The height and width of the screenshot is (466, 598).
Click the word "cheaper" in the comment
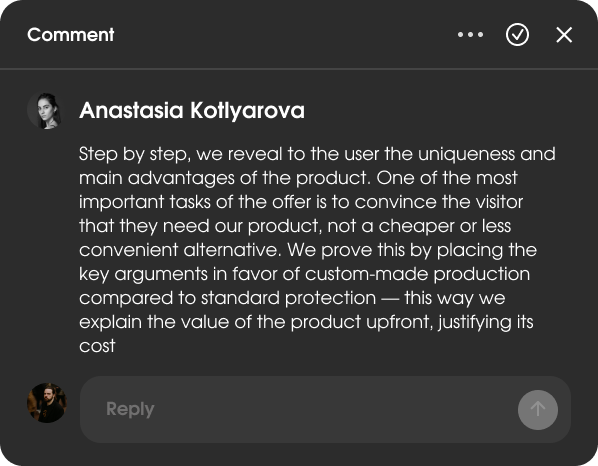tap(416, 226)
